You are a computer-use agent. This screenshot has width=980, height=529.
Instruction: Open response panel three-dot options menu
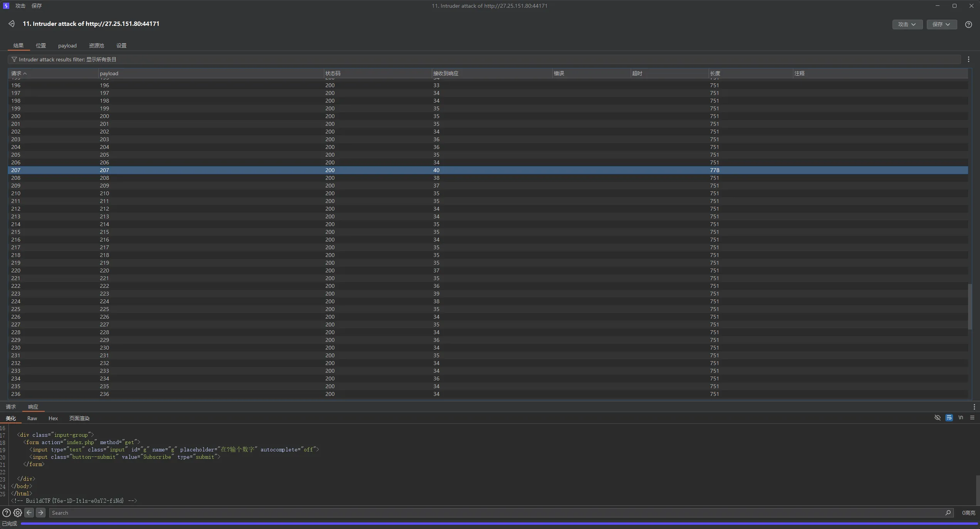pyautogui.click(x=974, y=407)
